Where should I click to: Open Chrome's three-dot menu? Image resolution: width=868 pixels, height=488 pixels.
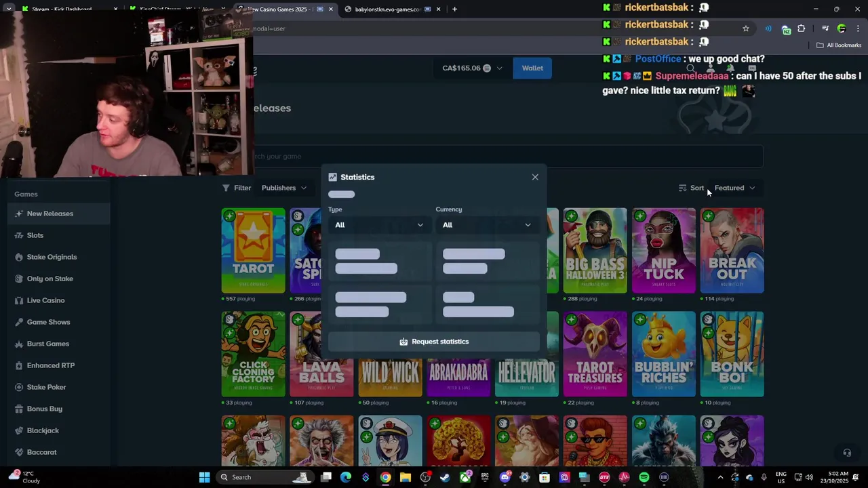(859, 28)
